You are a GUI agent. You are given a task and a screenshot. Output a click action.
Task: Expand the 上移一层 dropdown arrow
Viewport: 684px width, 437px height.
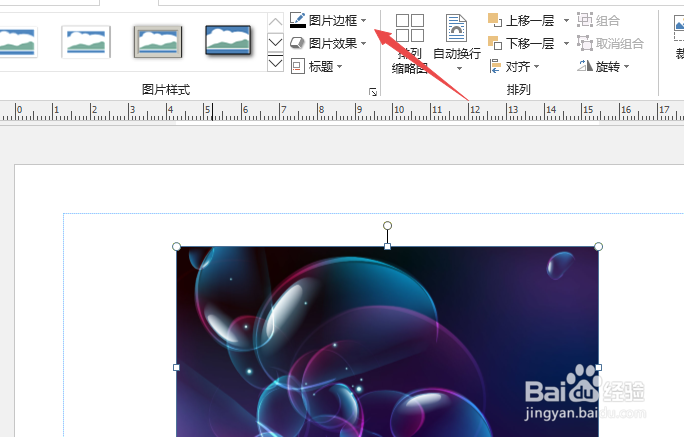pyautogui.click(x=566, y=20)
